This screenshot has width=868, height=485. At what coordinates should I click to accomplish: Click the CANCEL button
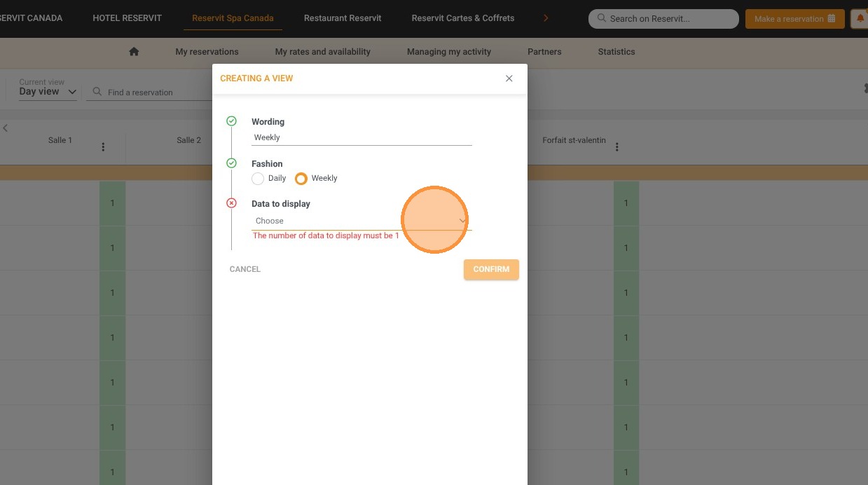tap(245, 269)
